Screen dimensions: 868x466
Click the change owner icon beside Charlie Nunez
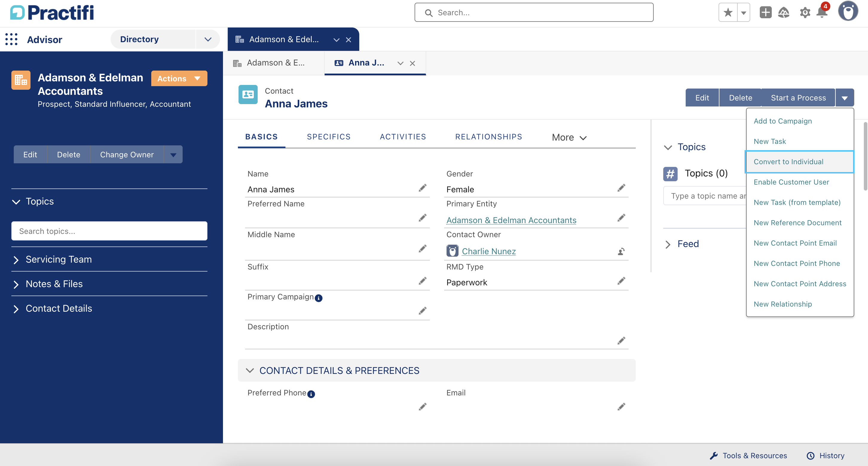[621, 252]
